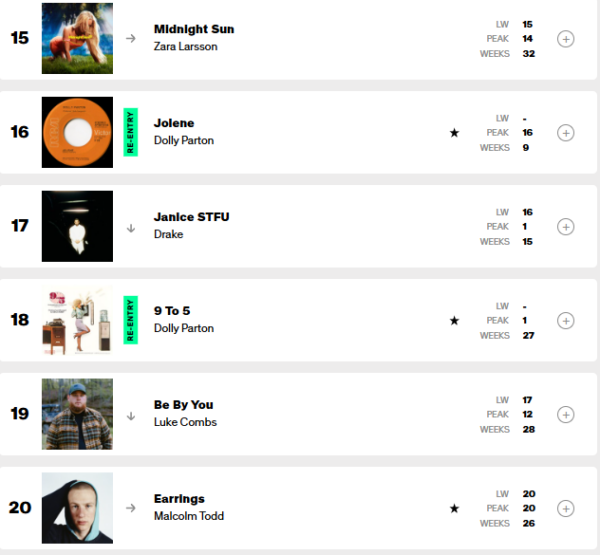This screenshot has width=600, height=555.
Task: Click the star icon for 9 To 5
Action: click(454, 320)
